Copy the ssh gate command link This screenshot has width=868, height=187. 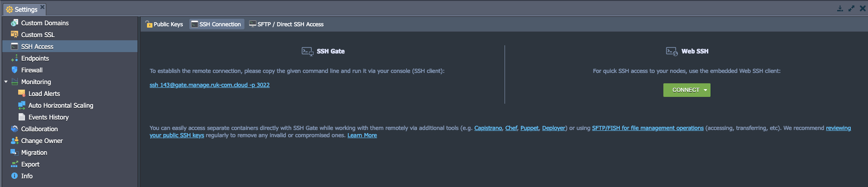(x=210, y=85)
